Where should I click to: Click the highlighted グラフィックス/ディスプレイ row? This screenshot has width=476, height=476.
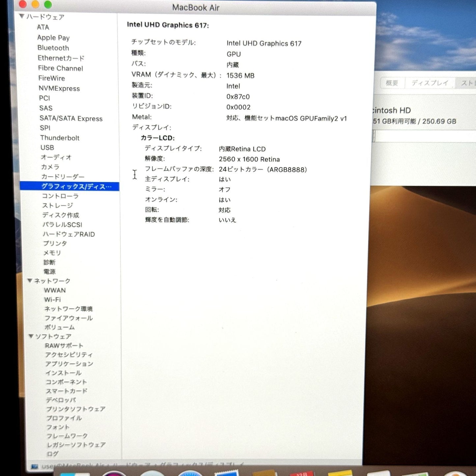click(x=70, y=186)
